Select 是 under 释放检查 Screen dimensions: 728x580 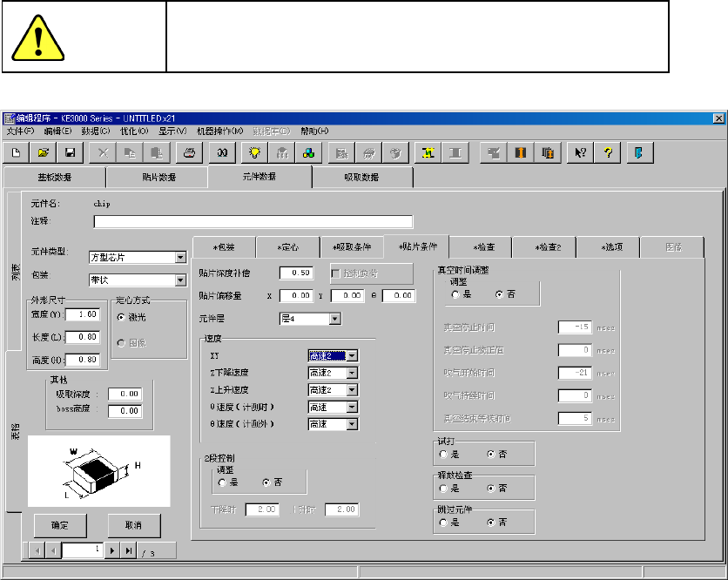tap(444, 489)
